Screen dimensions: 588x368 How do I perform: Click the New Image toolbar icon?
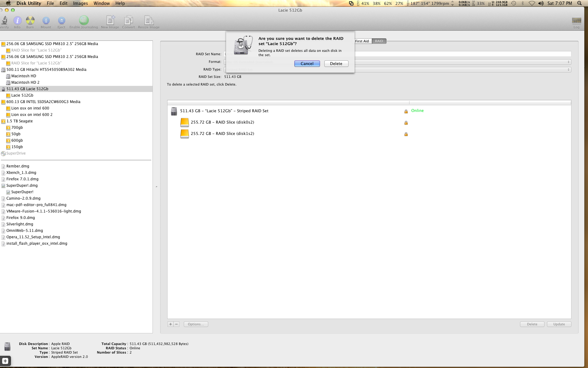tap(110, 20)
